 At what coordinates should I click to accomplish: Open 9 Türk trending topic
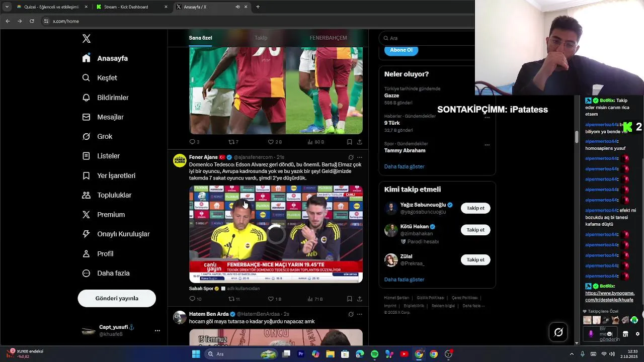point(392,123)
